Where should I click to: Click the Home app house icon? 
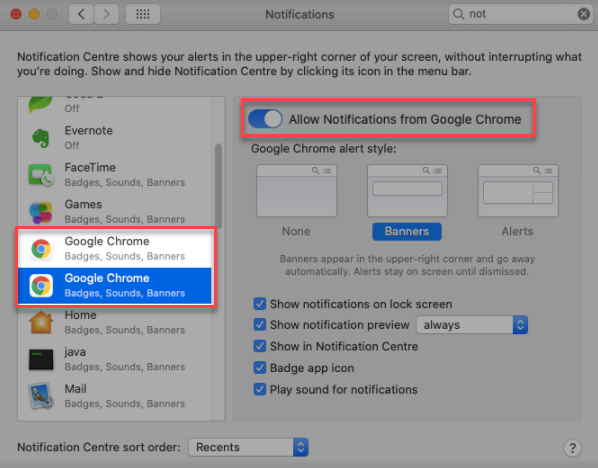pyautogui.click(x=41, y=323)
